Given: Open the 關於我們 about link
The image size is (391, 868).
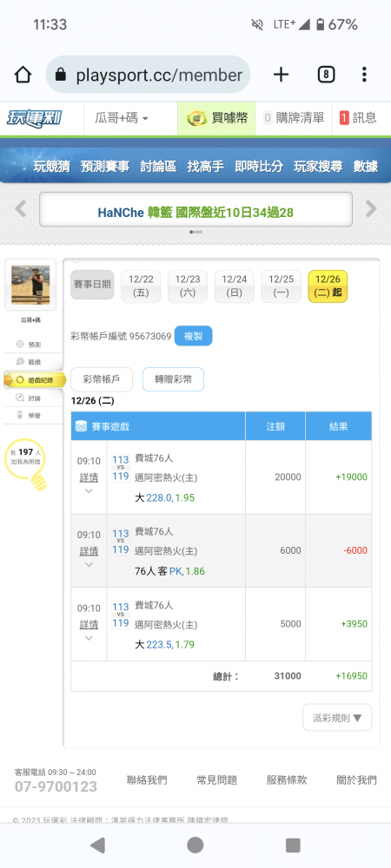Looking at the screenshot, I should point(356,780).
